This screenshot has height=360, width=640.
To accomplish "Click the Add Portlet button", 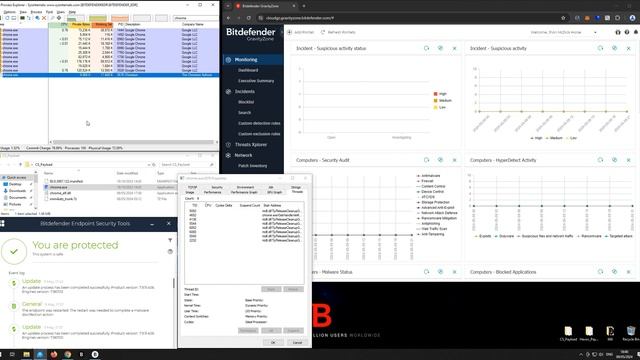I will [x=301, y=32].
